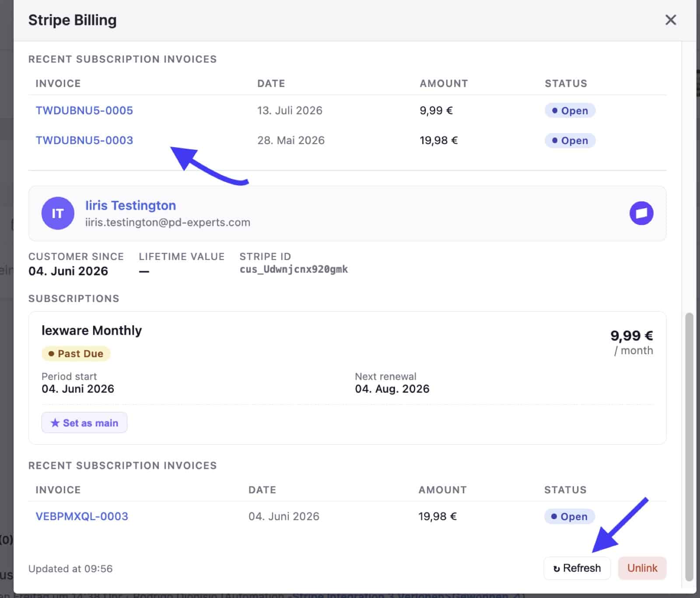The image size is (700, 598).
Task: Click the Unlink button
Action: [642, 568]
